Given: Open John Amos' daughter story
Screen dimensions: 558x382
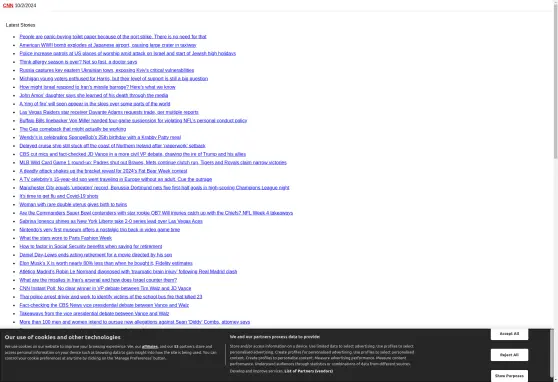Looking at the screenshot, I should click(94, 95).
